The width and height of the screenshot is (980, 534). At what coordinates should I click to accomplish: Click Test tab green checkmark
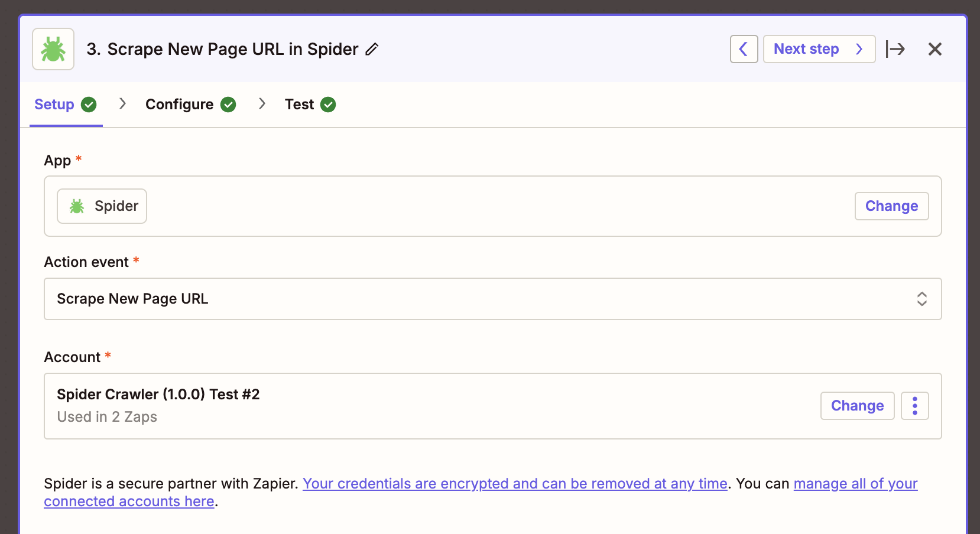point(328,105)
